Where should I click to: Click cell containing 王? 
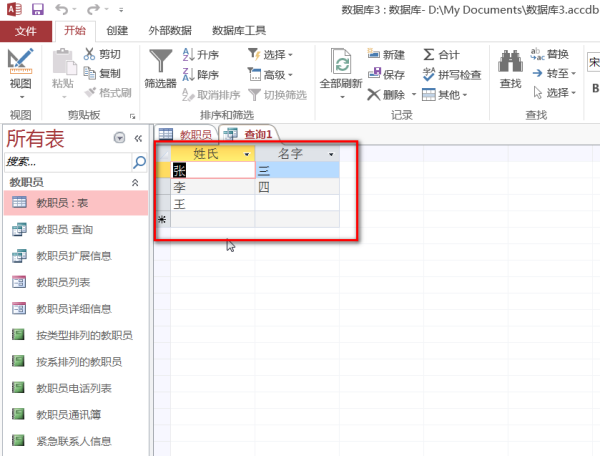point(213,204)
